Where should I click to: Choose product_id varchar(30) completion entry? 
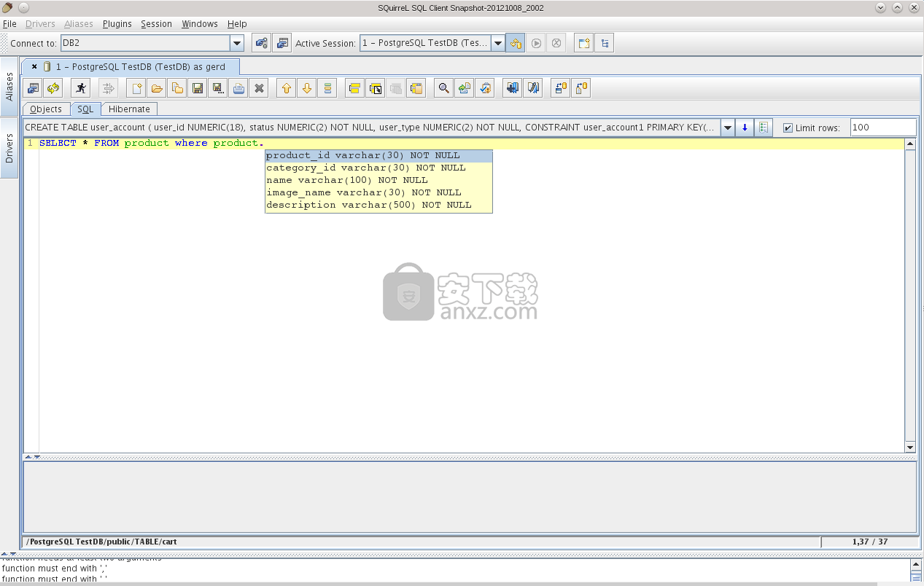[x=378, y=155]
